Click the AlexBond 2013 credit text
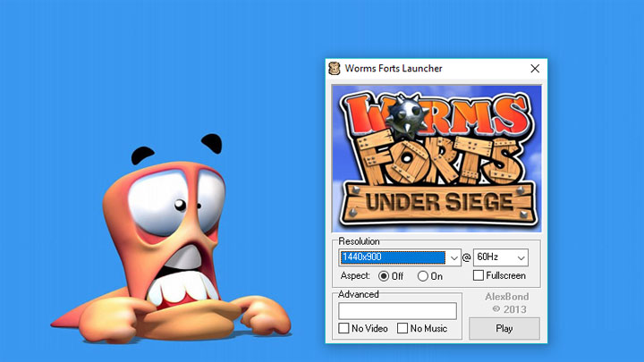Viewport: 644px width, 362px height. (x=505, y=304)
